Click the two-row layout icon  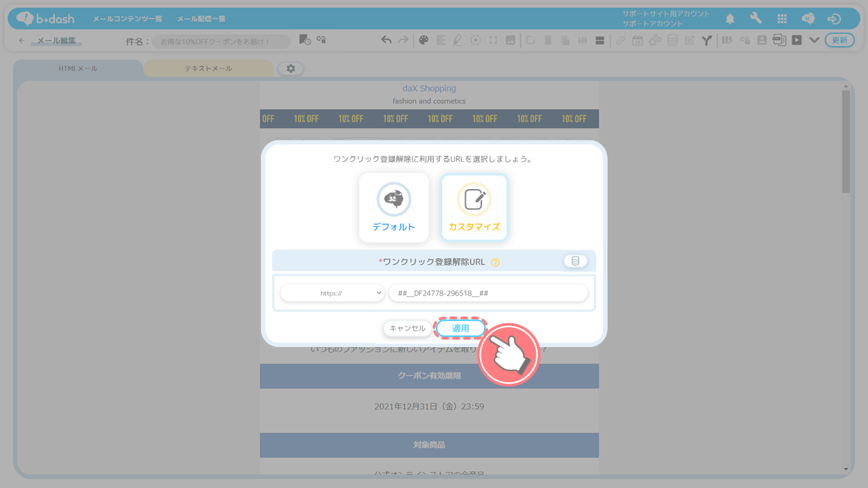pyautogui.click(x=599, y=40)
